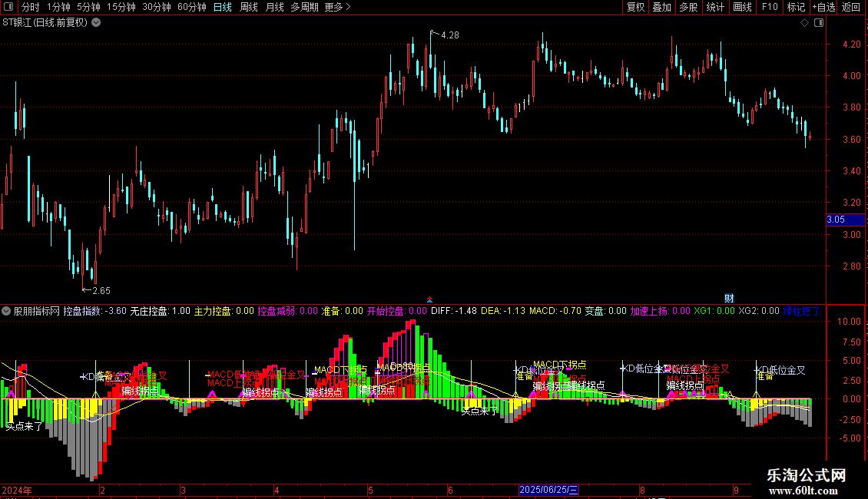Click the red-blue arrow event marker
Viewport: 868px width, 499px height.
pos(429,300)
